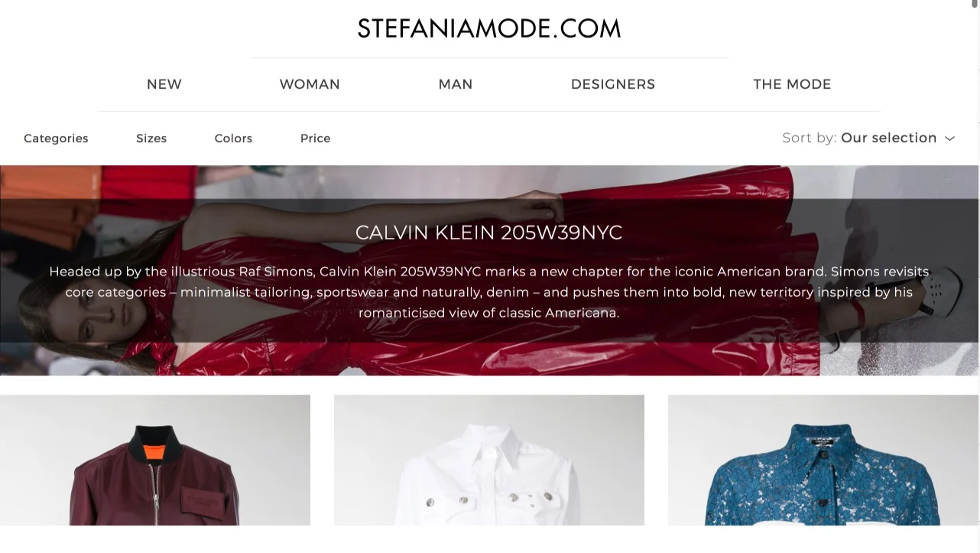Viewport: 980px width, 553px height.
Task: Open the WOMAN navigation menu
Action: coord(310,84)
